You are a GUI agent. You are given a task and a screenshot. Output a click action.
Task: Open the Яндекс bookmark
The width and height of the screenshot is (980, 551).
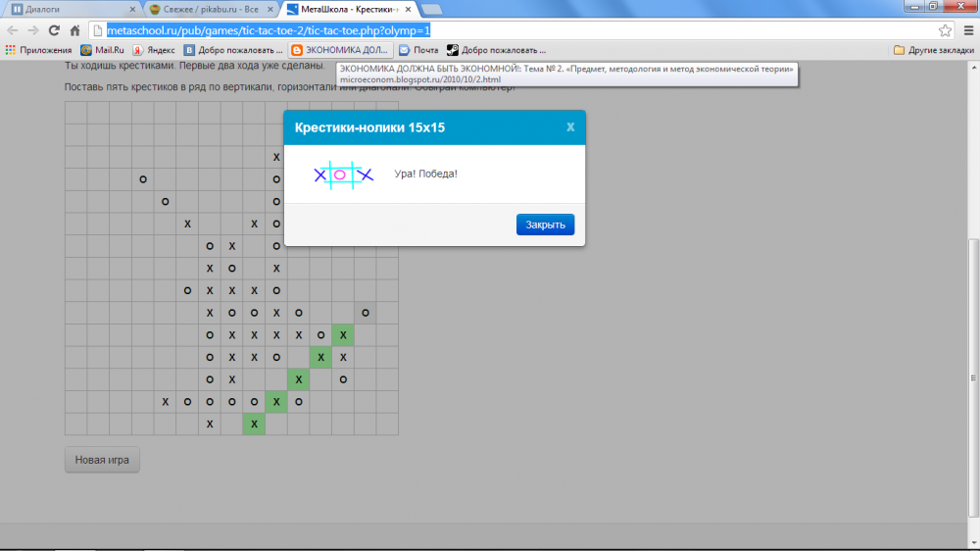coord(154,50)
